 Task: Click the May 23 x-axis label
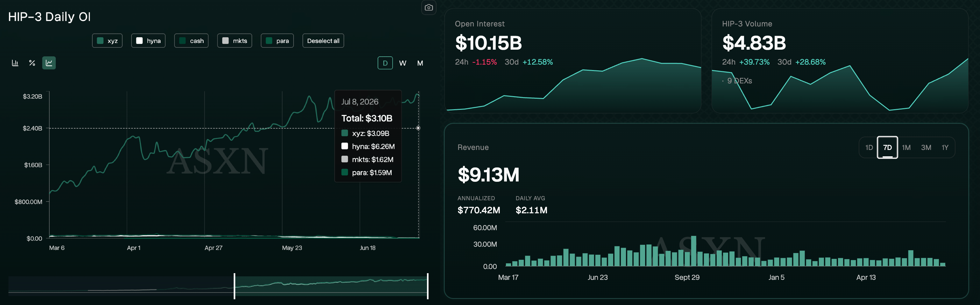(x=292, y=248)
